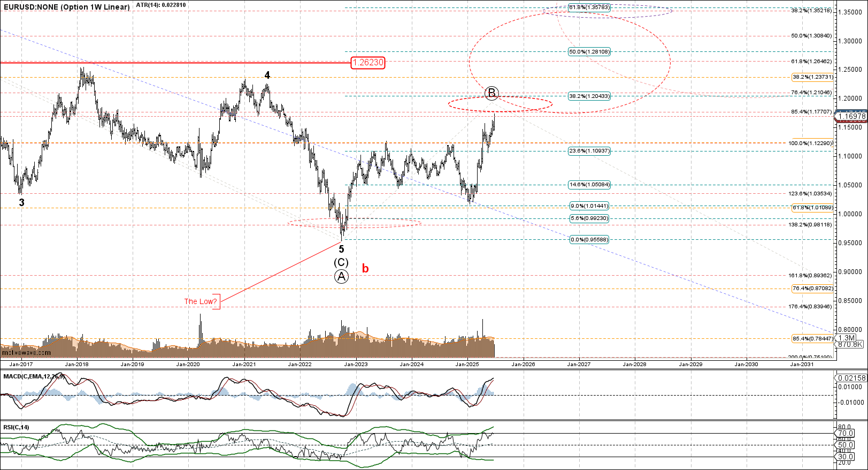Image resolution: width=868 pixels, height=470 pixels.
Task: Click the orange 76.4%(0.87082) retracement label
Action: [812, 289]
